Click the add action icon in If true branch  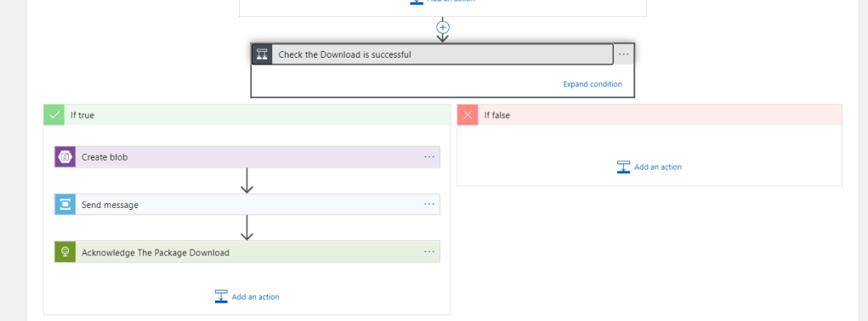point(221,296)
